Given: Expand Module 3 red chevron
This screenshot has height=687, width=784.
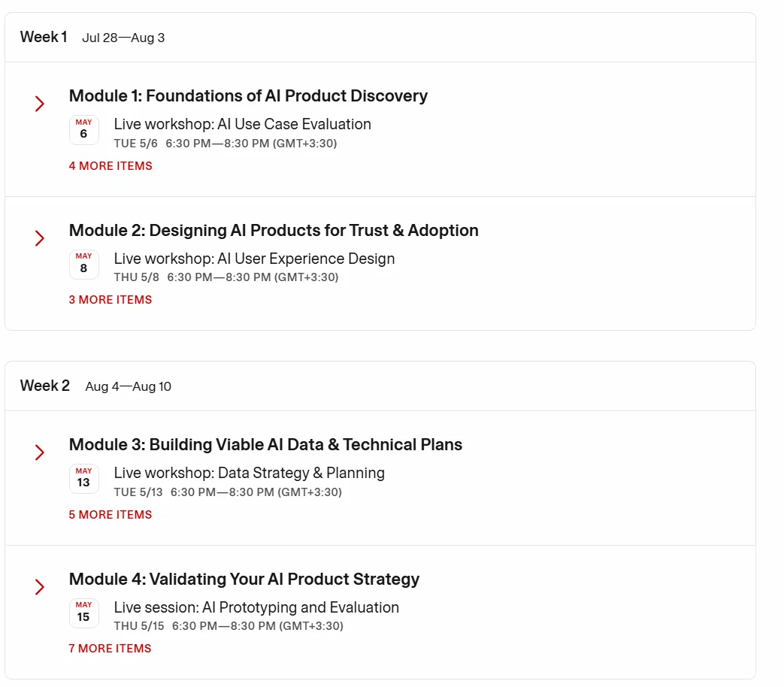Looking at the screenshot, I should click(40, 452).
